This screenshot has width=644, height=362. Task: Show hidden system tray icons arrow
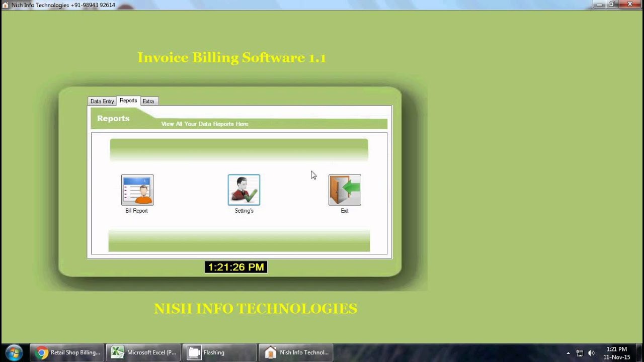(x=568, y=353)
